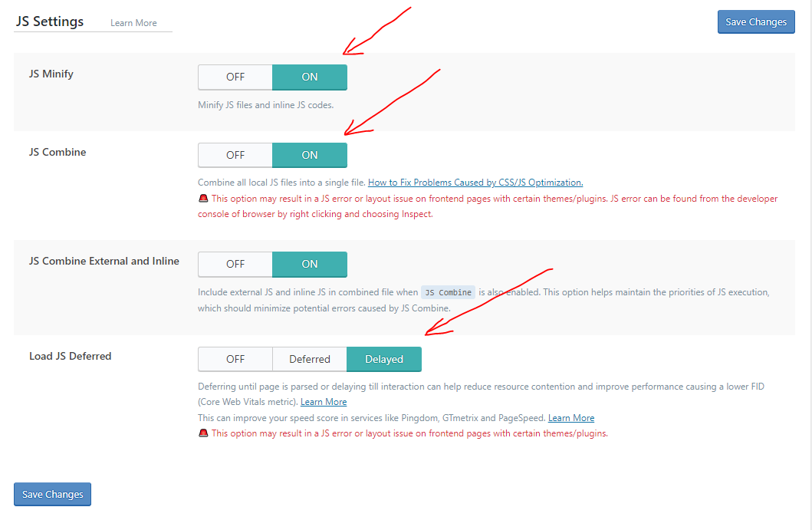The height and width of the screenshot is (530, 812).
Task: Click the siren warning icon under Load JS Deferred
Action: 203,433
